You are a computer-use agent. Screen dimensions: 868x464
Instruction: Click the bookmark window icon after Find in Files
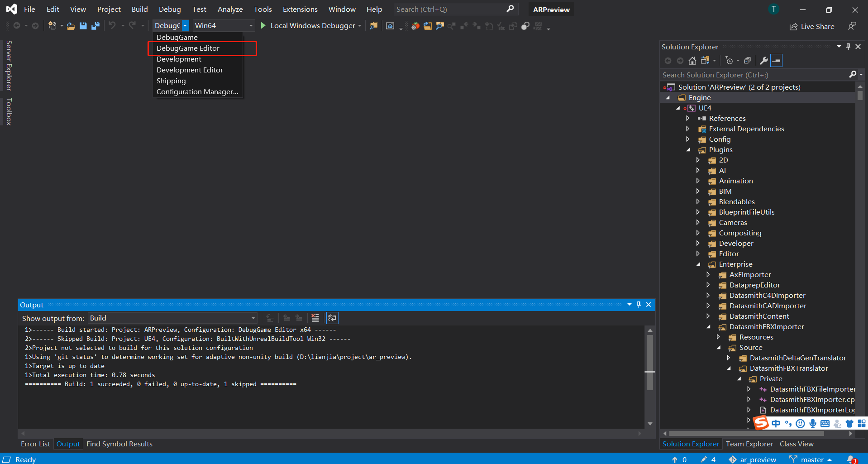tap(390, 26)
